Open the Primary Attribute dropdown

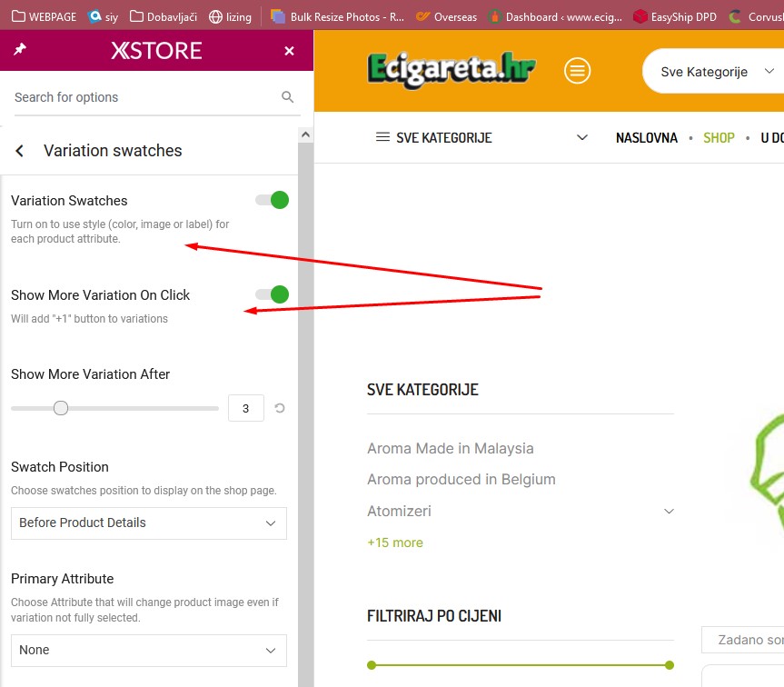(149, 650)
